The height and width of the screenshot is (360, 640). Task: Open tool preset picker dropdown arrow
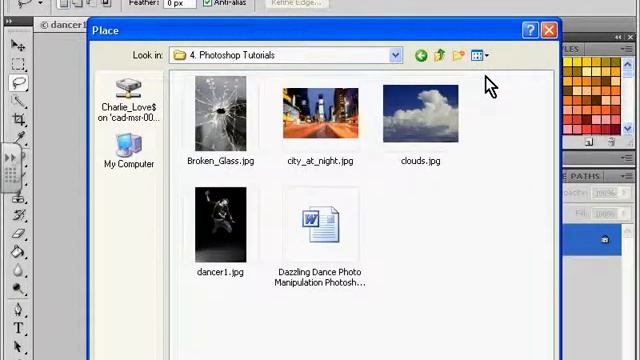coord(40,3)
